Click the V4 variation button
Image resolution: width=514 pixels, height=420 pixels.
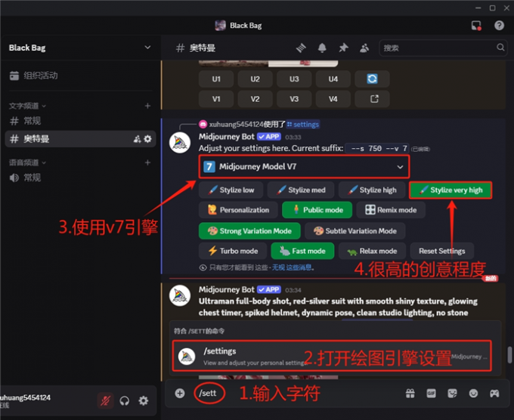[x=333, y=99]
